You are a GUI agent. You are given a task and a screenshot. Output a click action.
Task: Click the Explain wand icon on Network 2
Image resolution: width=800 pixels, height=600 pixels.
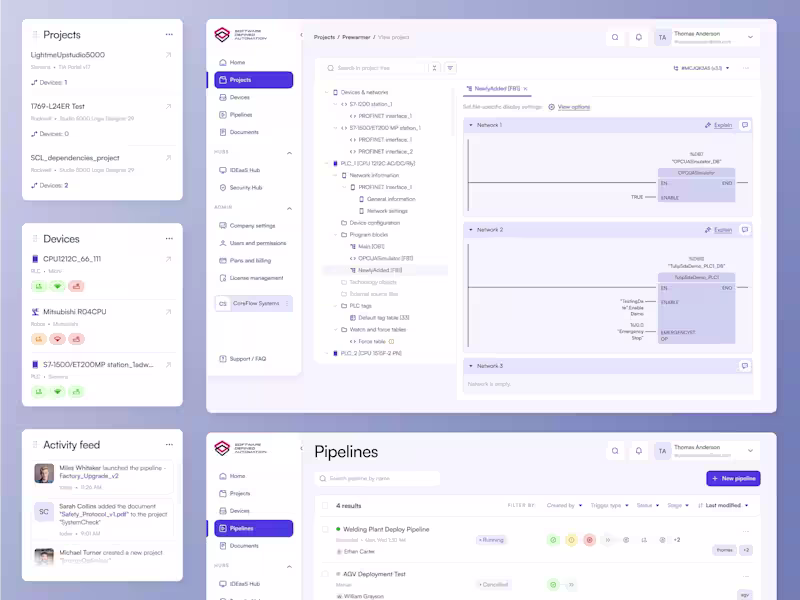click(x=706, y=229)
